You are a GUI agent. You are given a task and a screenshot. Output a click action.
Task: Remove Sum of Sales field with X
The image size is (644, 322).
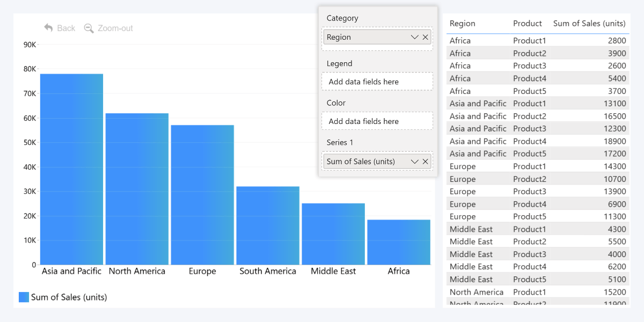pyautogui.click(x=426, y=162)
